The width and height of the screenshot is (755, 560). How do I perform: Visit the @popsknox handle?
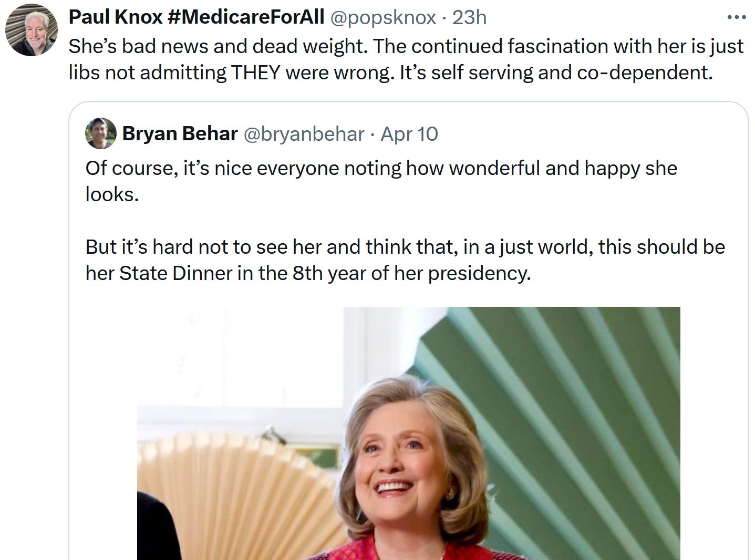click(382, 18)
